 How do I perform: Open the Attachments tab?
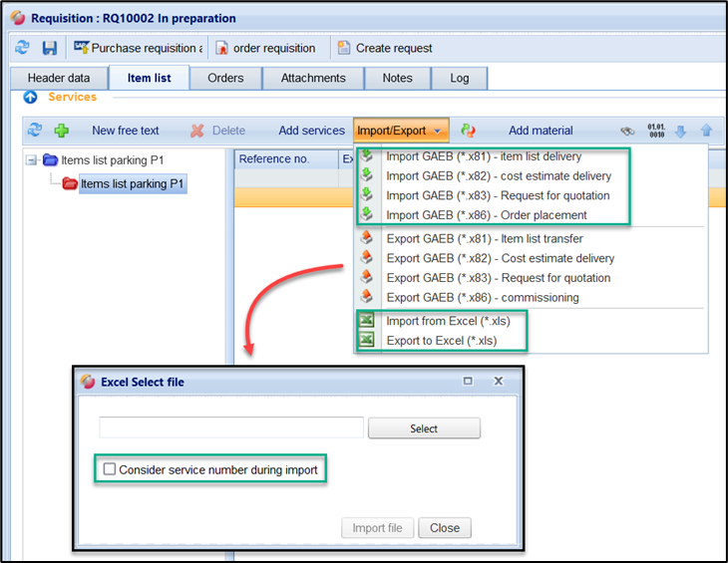coord(313,78)
